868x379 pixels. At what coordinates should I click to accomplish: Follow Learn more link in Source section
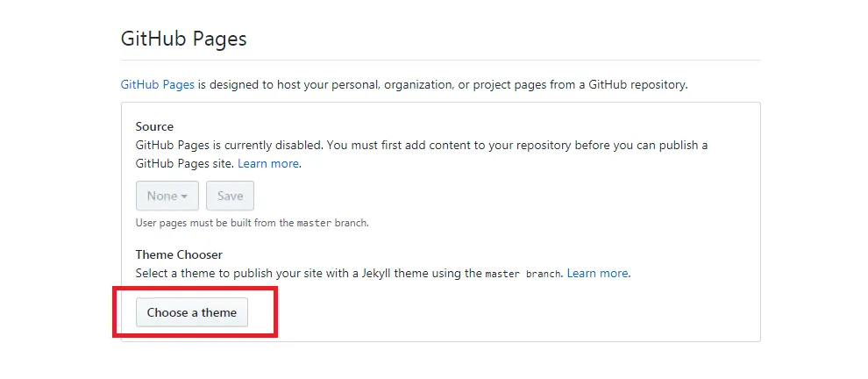coord(268,163)
